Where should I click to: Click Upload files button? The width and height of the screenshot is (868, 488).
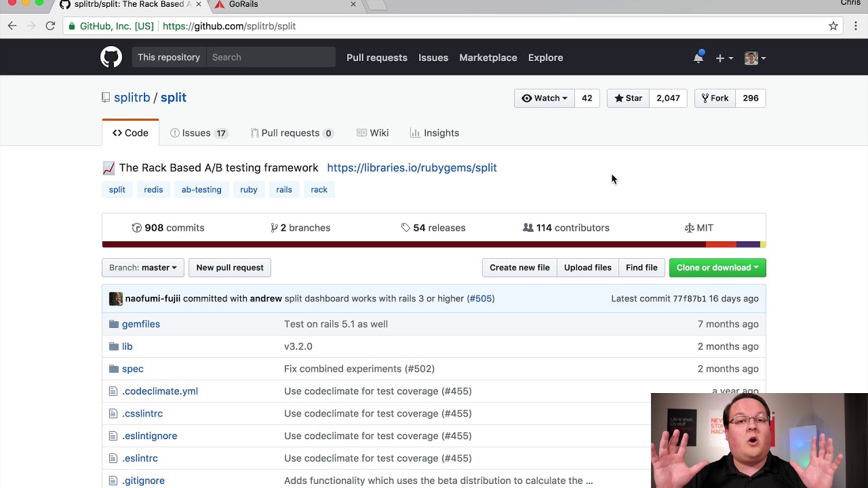pyautogui.click(x=588, y=268)
